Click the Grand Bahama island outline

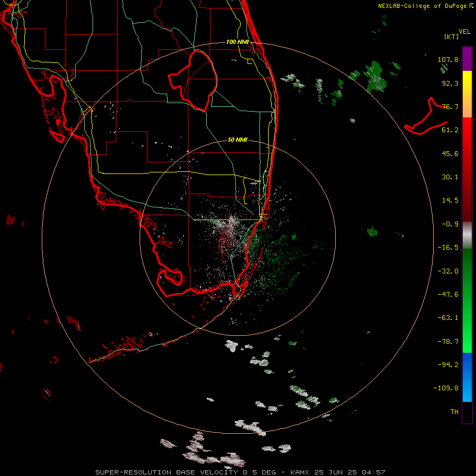426,117
